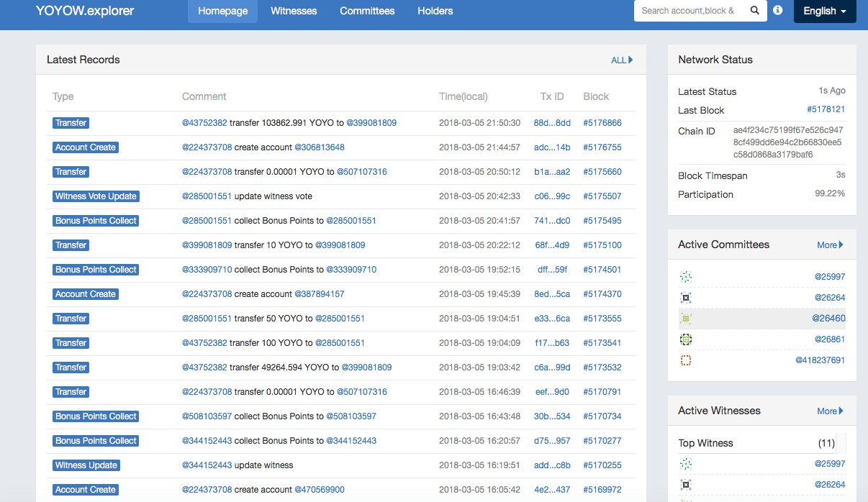Click the avatar icon beside committee @26264

(x=686, y=298)
